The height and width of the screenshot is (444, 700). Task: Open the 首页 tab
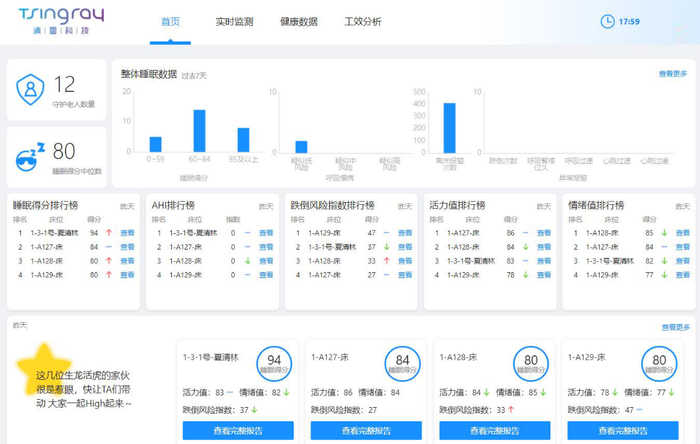(171, 21)
